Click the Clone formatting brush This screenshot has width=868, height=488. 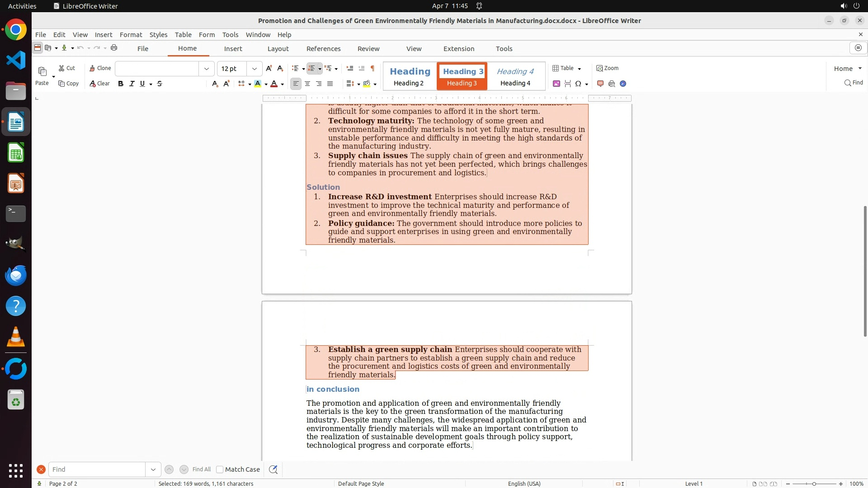tap(100, 68)
